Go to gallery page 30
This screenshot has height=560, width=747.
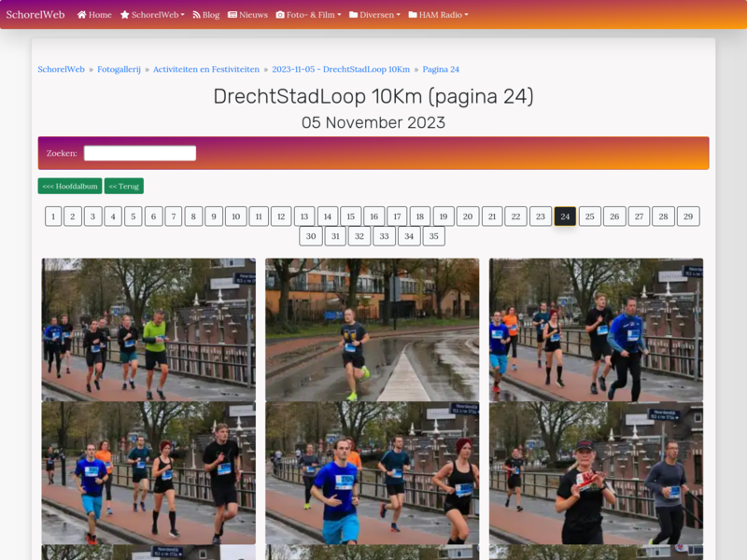pyautogui.click(x=311, y=236)
